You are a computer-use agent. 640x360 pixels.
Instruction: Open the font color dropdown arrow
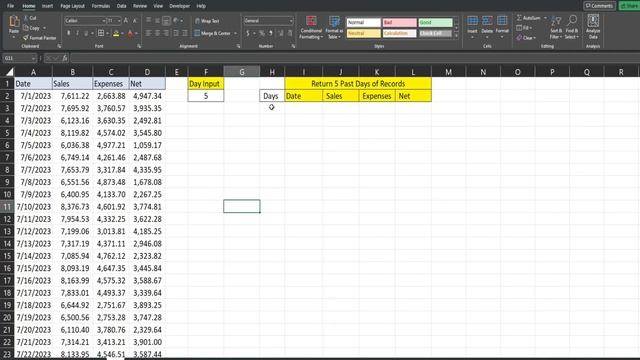pos(136,33)
